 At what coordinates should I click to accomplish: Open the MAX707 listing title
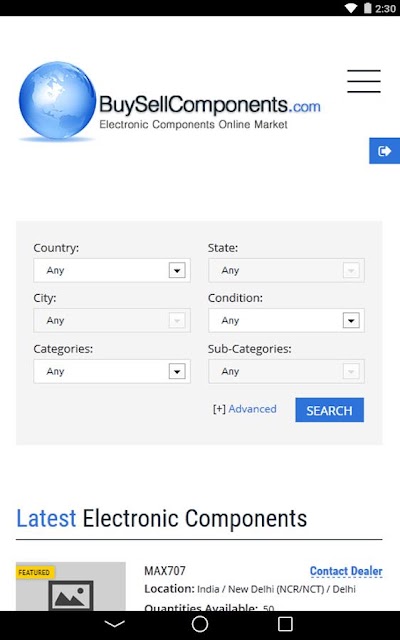tap(165, 571)
